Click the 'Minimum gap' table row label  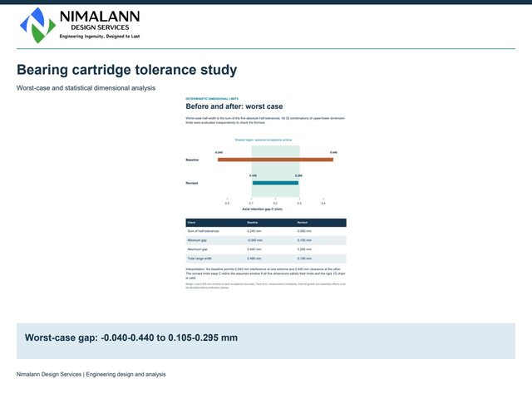197,240
